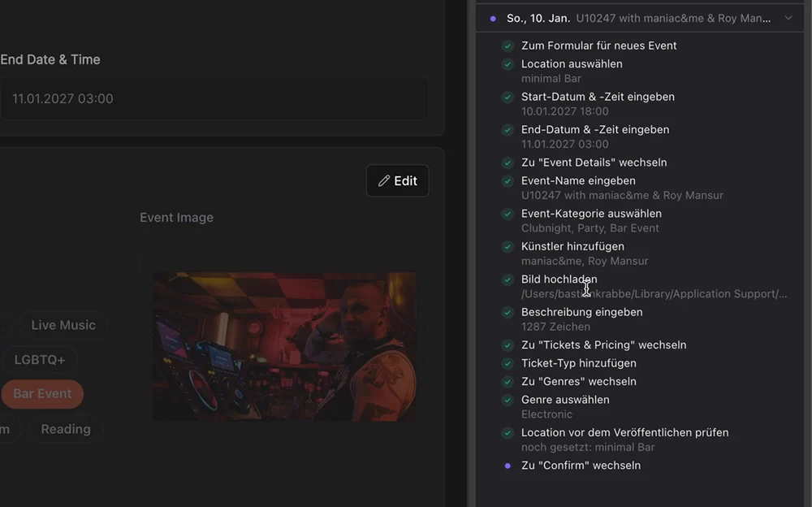Click the purple dot beside Zu "Confirm" wechseln
Image resolution: width=812 pixels, height=507 pixels.
coord(508,466)
